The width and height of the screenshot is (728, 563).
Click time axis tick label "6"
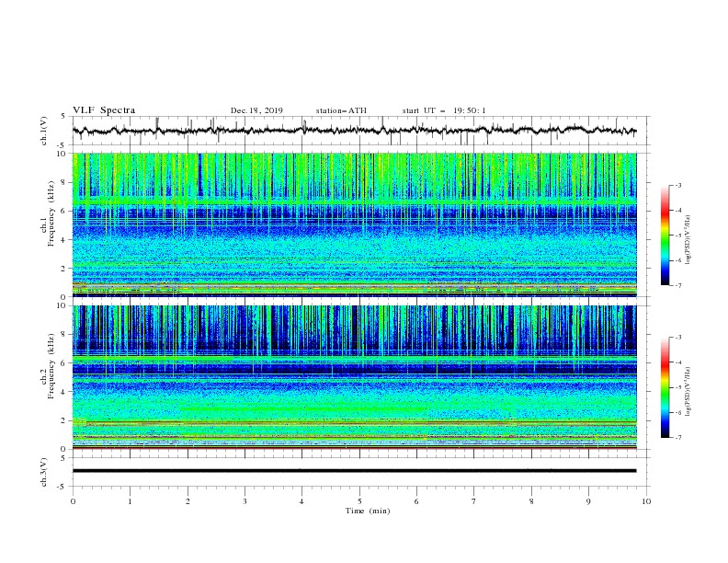coord(416,501)
